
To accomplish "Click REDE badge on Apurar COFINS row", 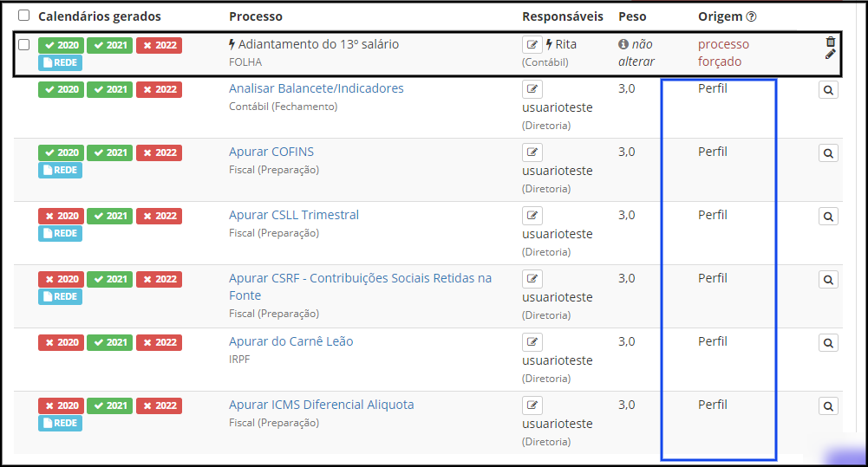I will point(61,170).
